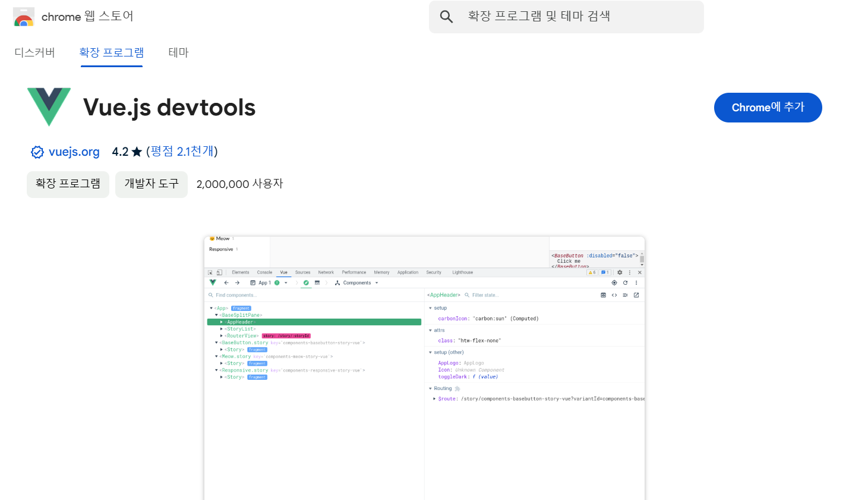868x500 pixels.
Task: Click the 4.2 rating value
Action: (120, 152)
